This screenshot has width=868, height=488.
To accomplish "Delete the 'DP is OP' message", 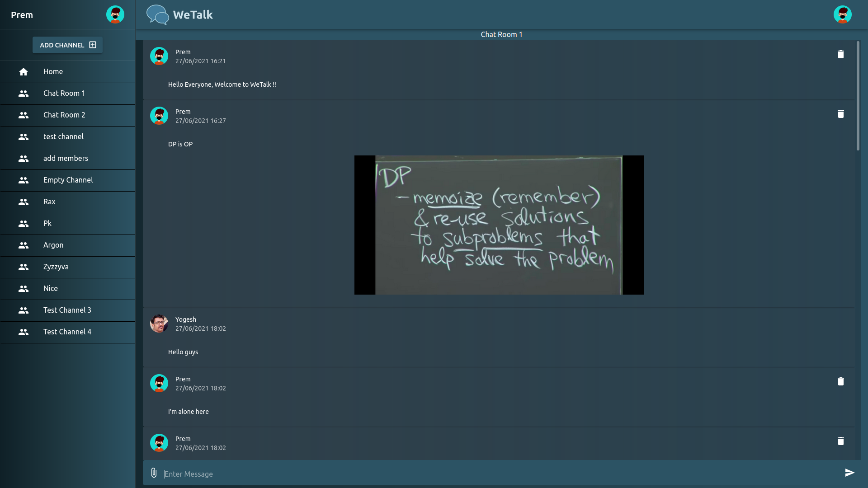I will pos(840,114).
